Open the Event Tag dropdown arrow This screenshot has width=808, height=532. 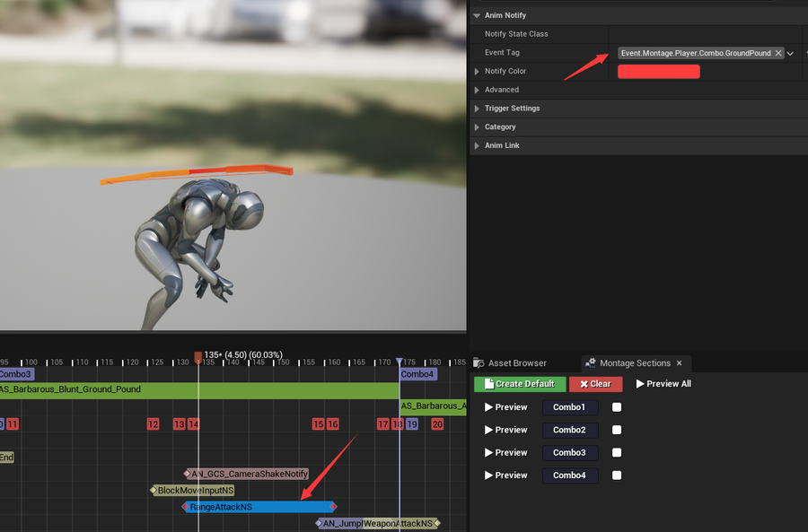[x=790, y=53]
